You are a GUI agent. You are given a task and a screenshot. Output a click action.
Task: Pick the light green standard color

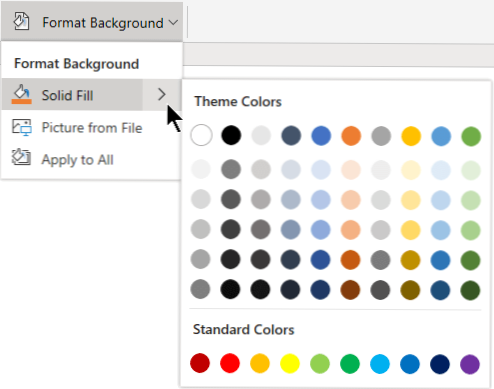click(x=320, y=364)
